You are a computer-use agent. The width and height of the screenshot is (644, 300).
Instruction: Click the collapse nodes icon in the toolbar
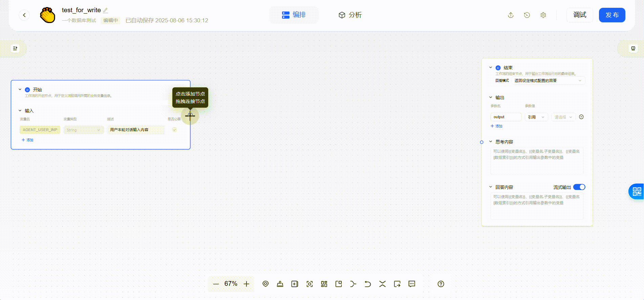(382, 284)
